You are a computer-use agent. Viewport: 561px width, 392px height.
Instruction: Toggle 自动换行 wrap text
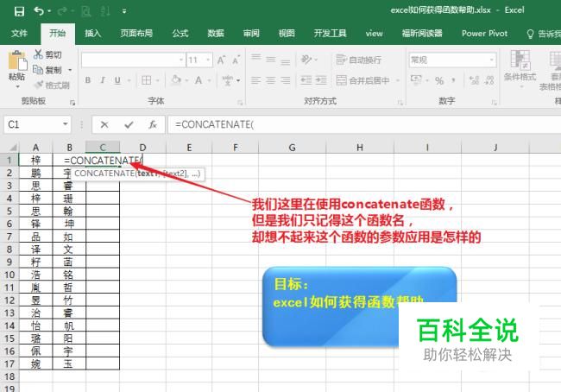pos(358,60)
